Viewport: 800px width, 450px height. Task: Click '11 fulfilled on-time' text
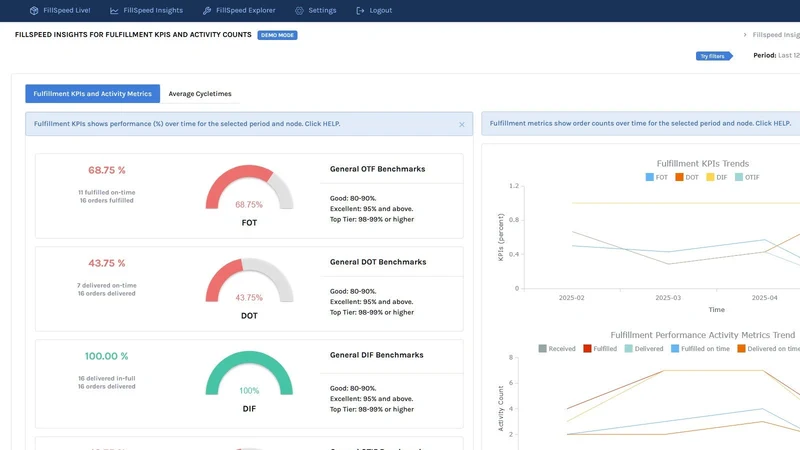pos(107,192)
